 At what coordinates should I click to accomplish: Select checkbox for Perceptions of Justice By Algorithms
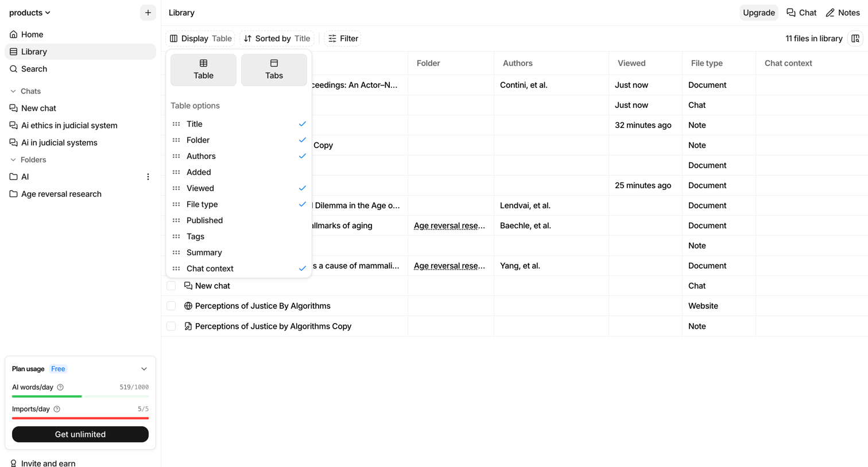[x=171, y=306]
